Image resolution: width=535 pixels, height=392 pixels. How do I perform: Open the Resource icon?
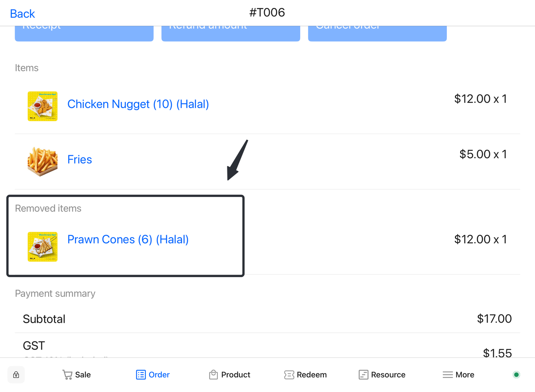[x=363, y=374]
